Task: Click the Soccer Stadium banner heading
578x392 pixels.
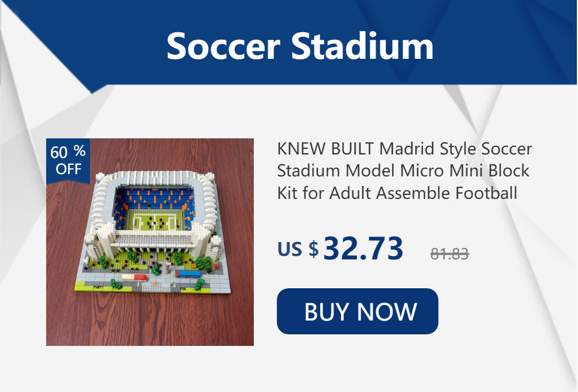Action: [x=300, y=46]
